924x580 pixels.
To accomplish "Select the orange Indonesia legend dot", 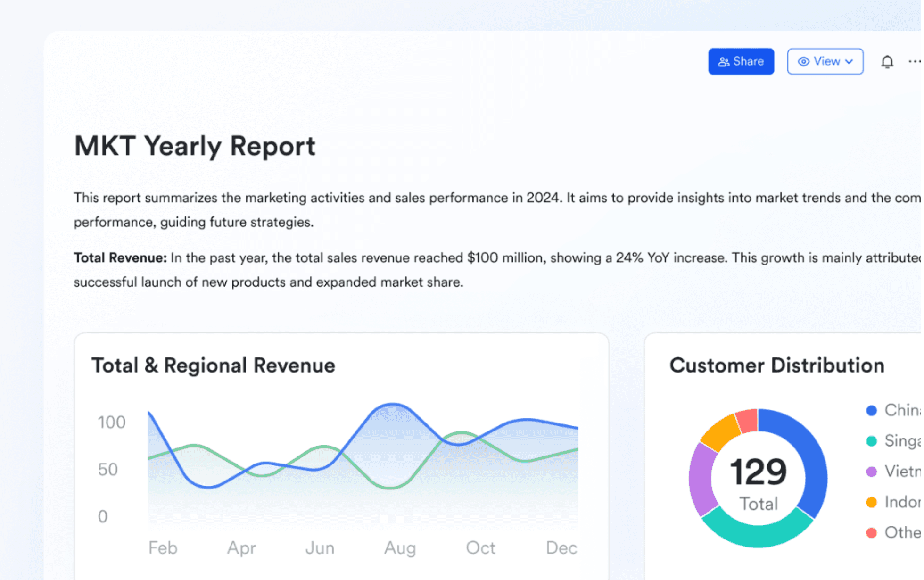I will click(x=871, y=502).
